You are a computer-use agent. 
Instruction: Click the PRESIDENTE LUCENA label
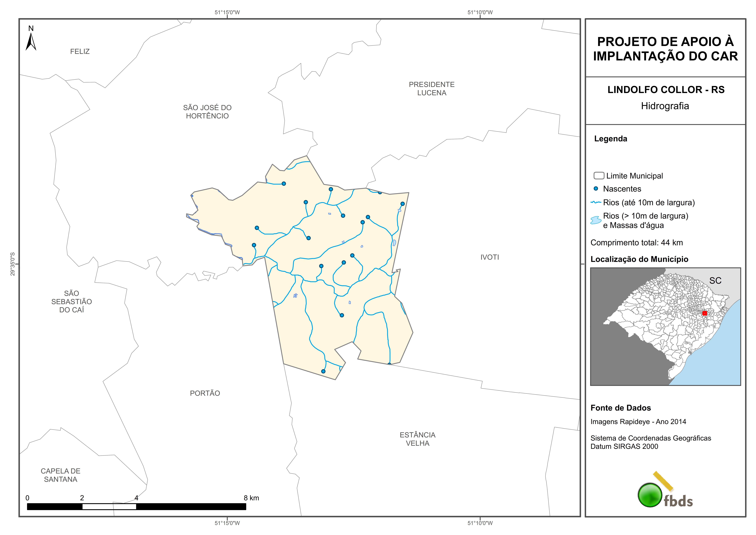click(x=432, y=89)
